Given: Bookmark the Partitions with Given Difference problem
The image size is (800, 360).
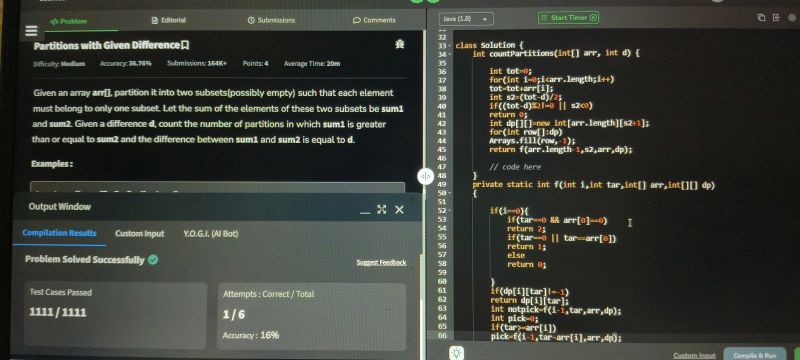Looking at the screenshot, I should pos(185,45).
